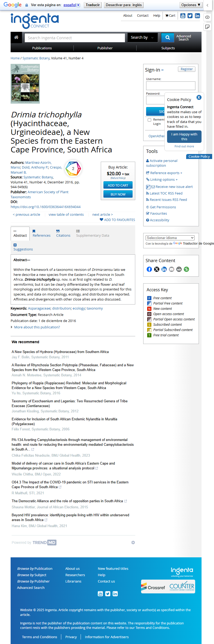Collapse the Sign-in panel

[x=162, y=70]
